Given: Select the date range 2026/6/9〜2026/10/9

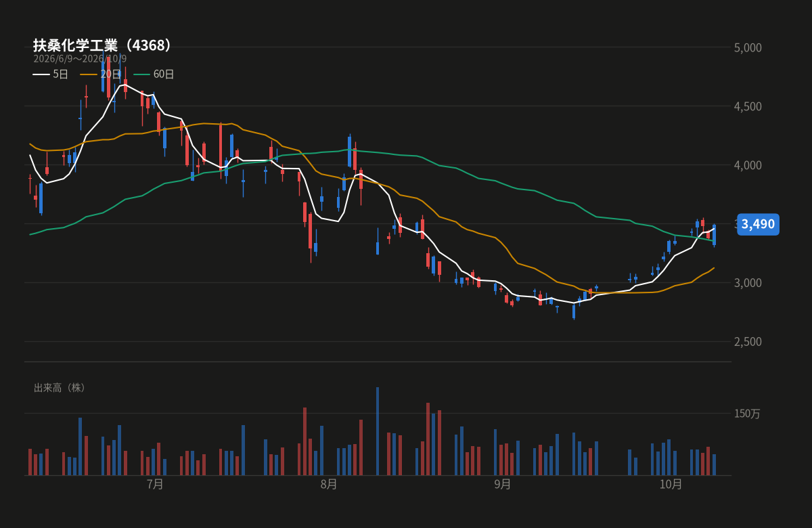Looking at the screenshot, I should click(x=80, y=59).
